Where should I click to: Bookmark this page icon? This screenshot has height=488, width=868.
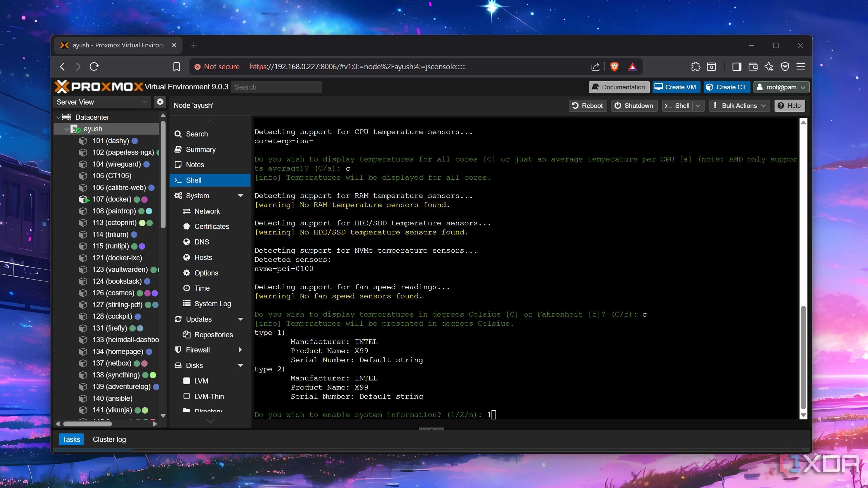(x=177, y=67)
